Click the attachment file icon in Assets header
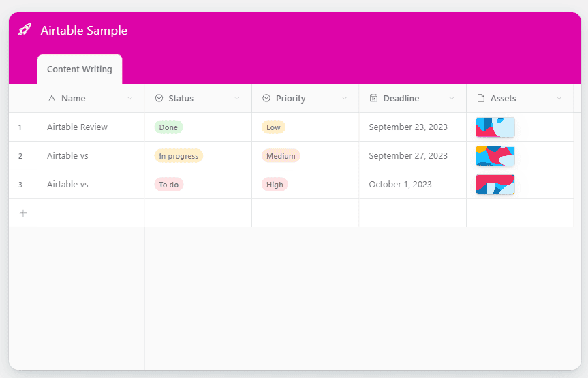 tap(481, 98)
